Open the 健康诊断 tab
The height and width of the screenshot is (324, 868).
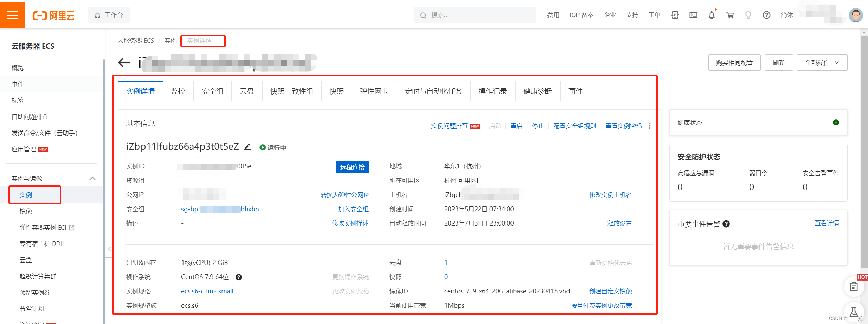(538, 91)
